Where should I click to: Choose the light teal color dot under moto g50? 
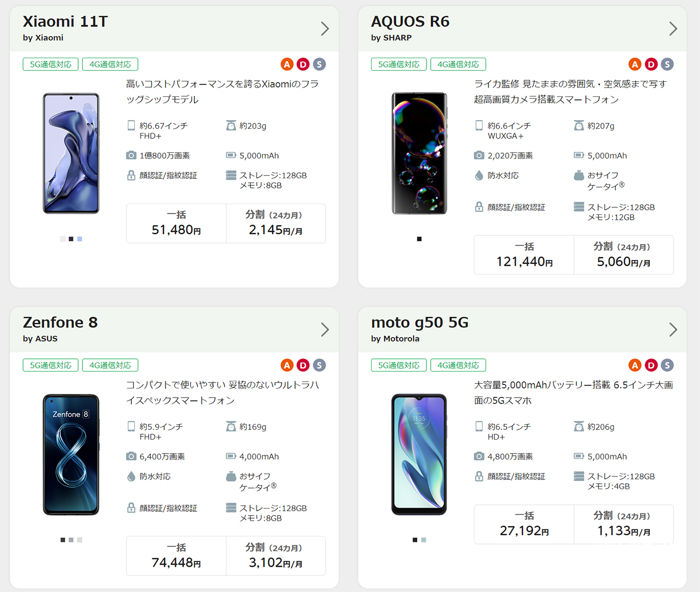(x=424, y=540)
